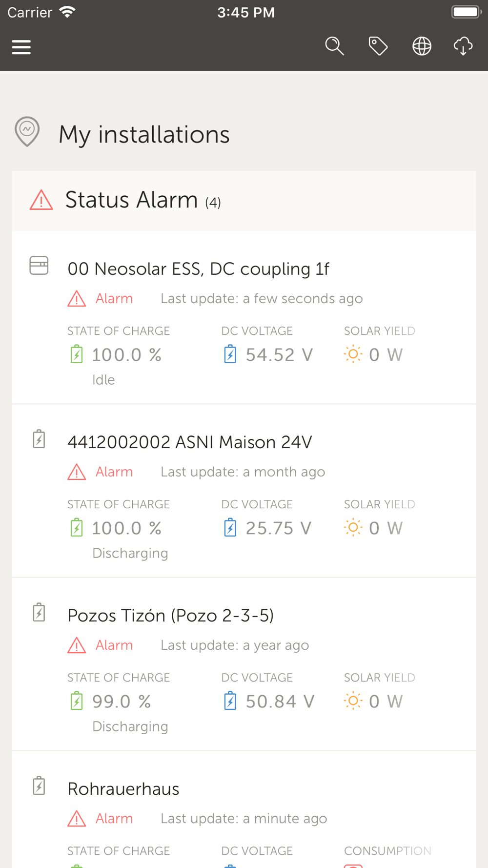Viewport: 488px width, 868px height.
Task: Tap the ASNI Maison battery device icon
Action: [39, 439]
